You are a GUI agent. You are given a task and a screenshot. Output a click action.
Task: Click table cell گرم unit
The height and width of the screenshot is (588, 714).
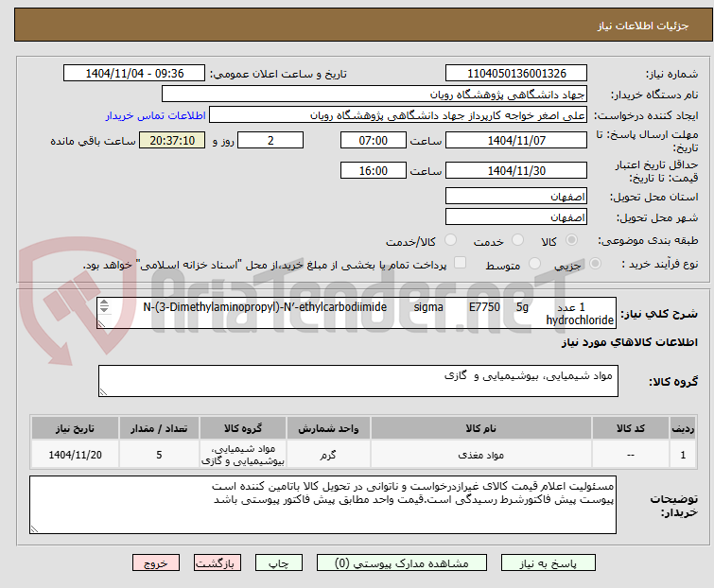pos(328,455)
